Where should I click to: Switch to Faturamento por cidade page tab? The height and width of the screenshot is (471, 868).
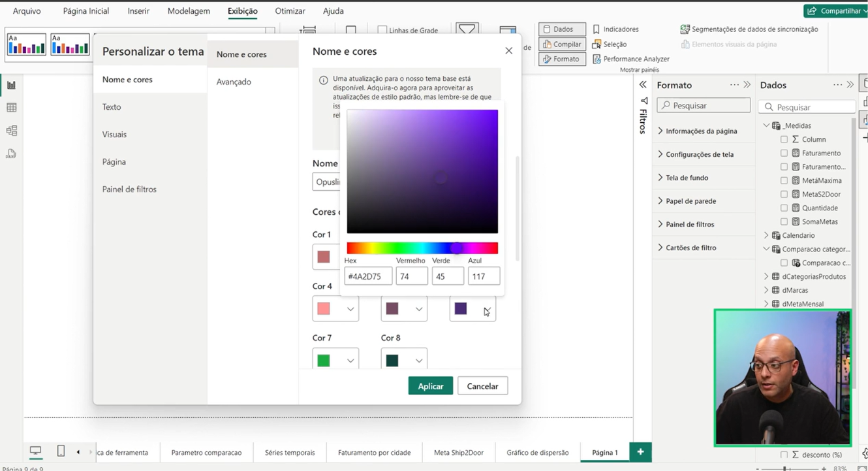tap(374, 452)
